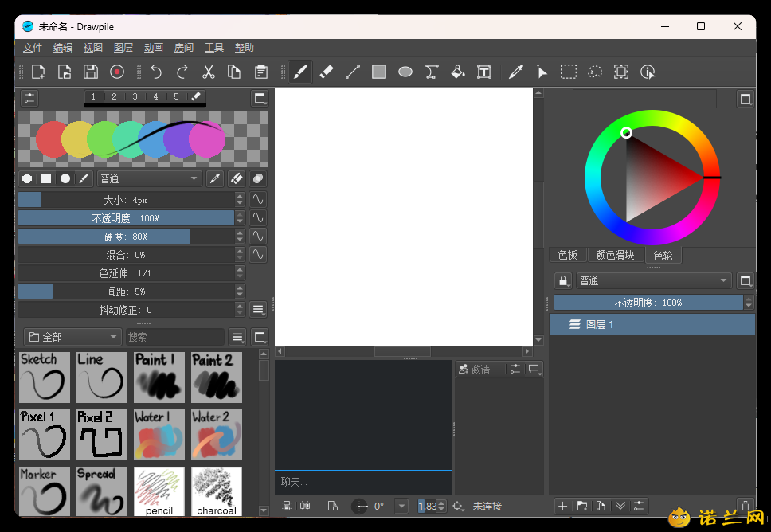Screen dimensions: 771x532
Task: Choose the soft round brush shape
Action: [65, 178]
